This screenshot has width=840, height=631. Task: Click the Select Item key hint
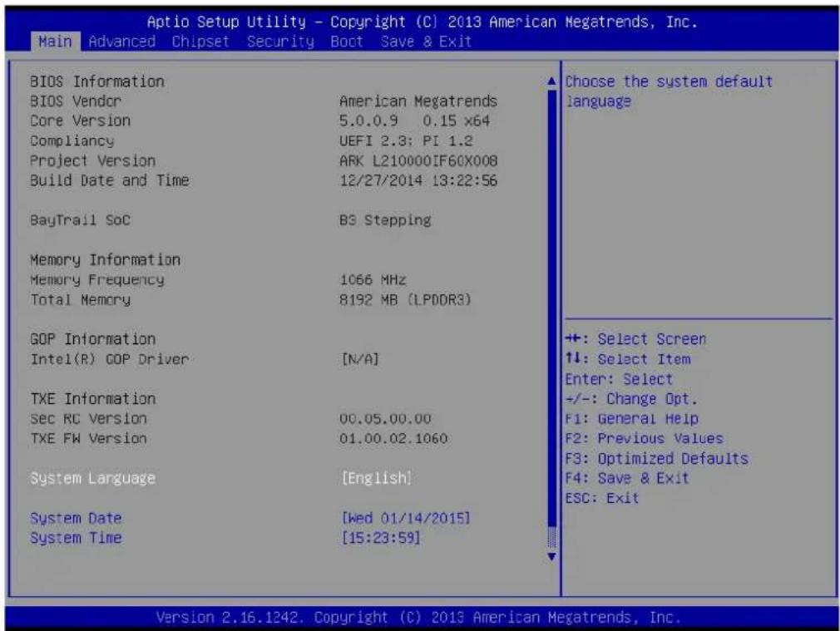pos(628,359)
